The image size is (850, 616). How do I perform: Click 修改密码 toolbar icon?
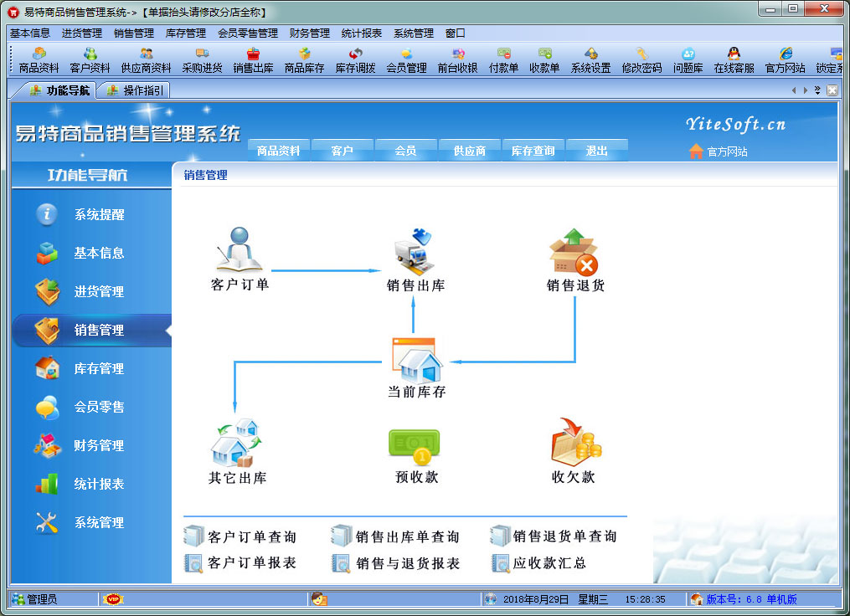(x=641, y=60)
